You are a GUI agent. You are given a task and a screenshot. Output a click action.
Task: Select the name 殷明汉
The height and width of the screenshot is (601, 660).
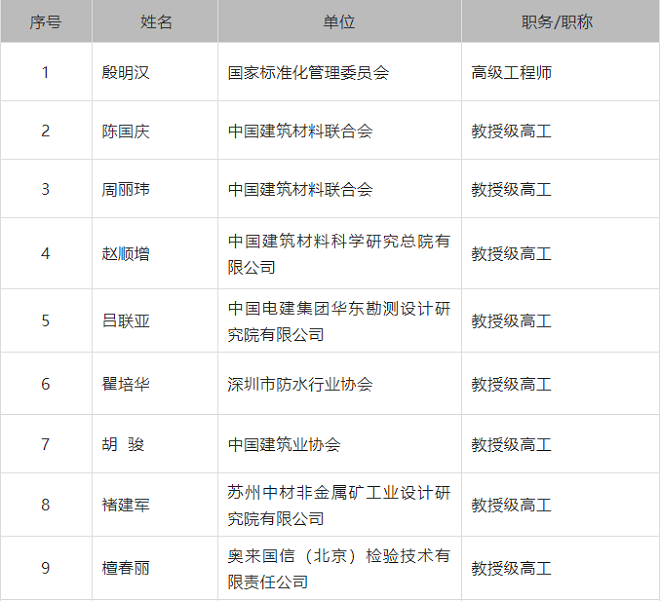(x=126, y=72)
